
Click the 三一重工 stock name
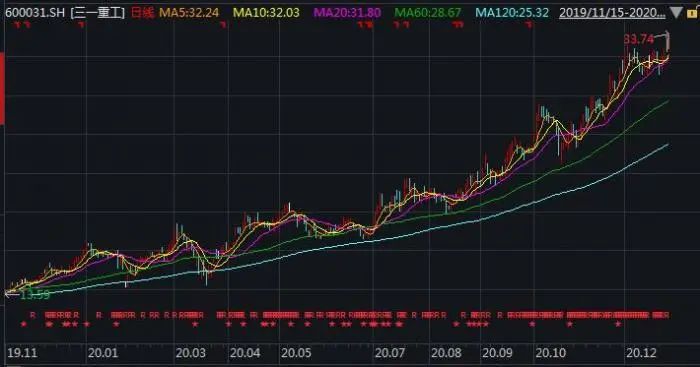(98, 13)
